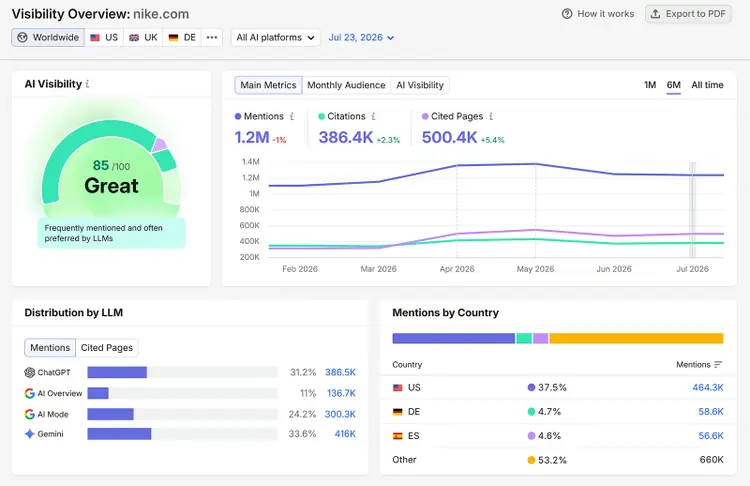Toggle the Cited Pages series legend dot
Image resolution: width=750 pixels, height=486 pixels.
tap(425, 116)
